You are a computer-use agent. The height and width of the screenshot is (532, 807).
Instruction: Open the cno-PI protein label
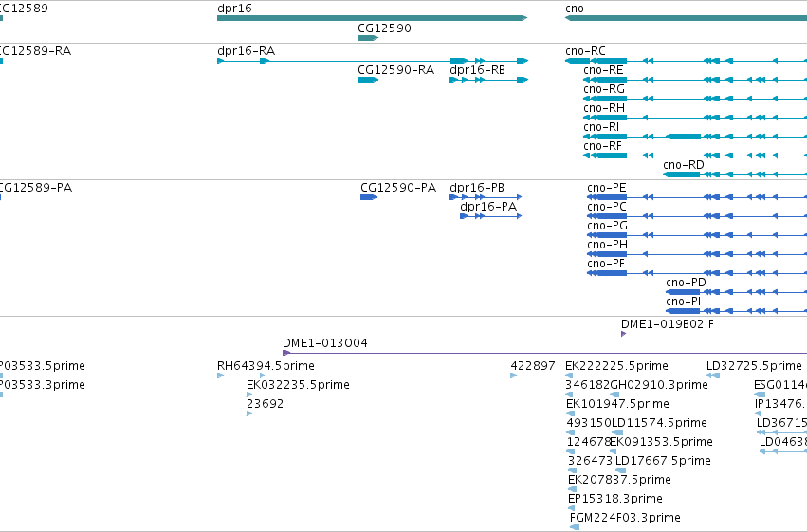coord(684,302)
